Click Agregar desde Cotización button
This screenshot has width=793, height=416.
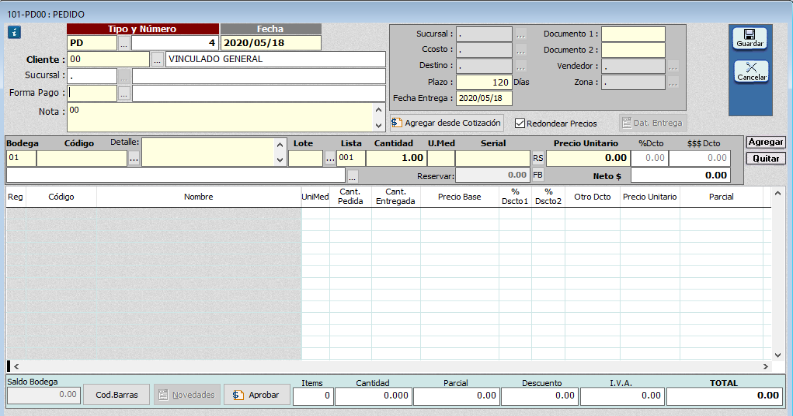pyautogui.click(x=447, y=123)
